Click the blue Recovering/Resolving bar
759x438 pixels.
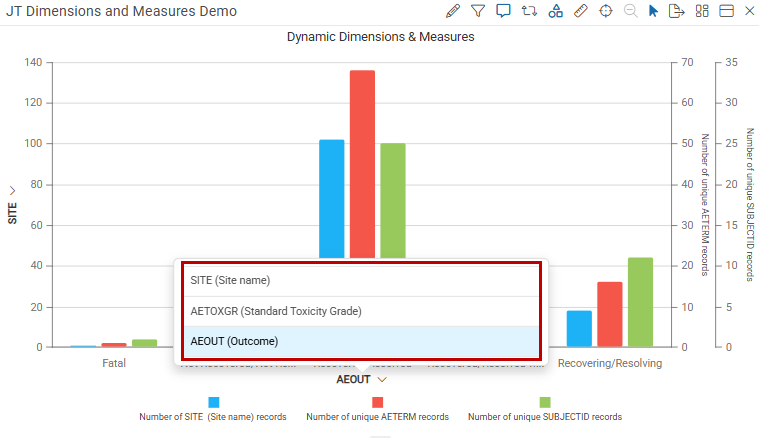tap(579, 329)
